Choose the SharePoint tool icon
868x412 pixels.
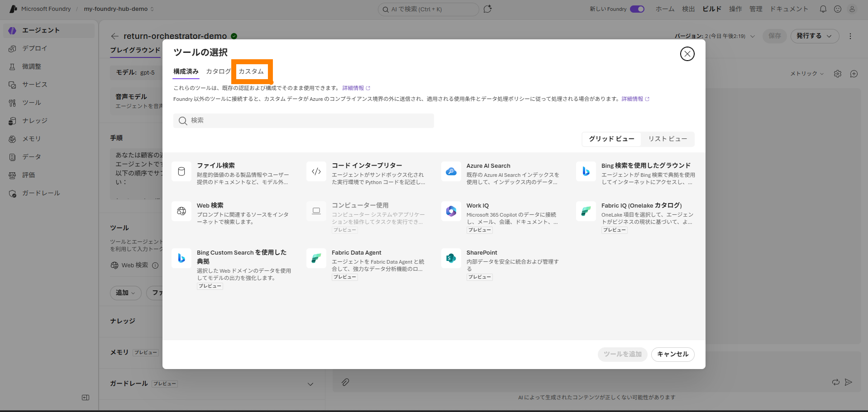451,258
